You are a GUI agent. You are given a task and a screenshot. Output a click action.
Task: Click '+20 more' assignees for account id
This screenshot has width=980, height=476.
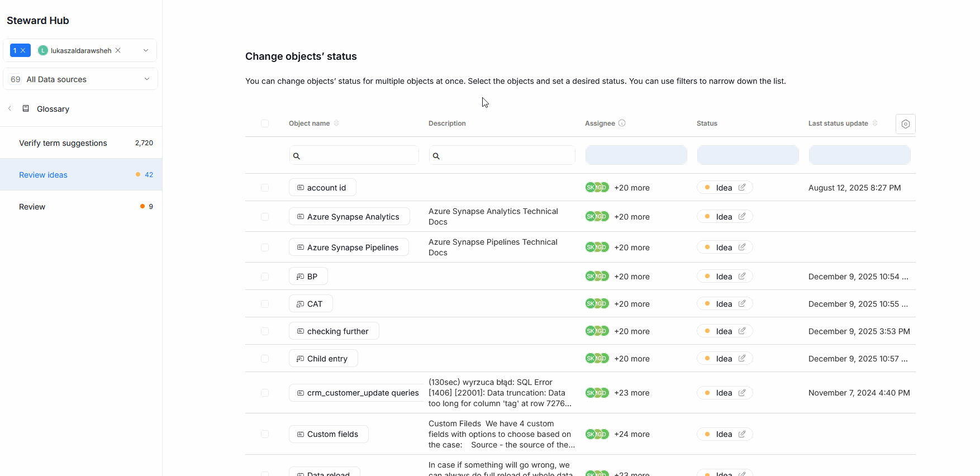[632, 188]
